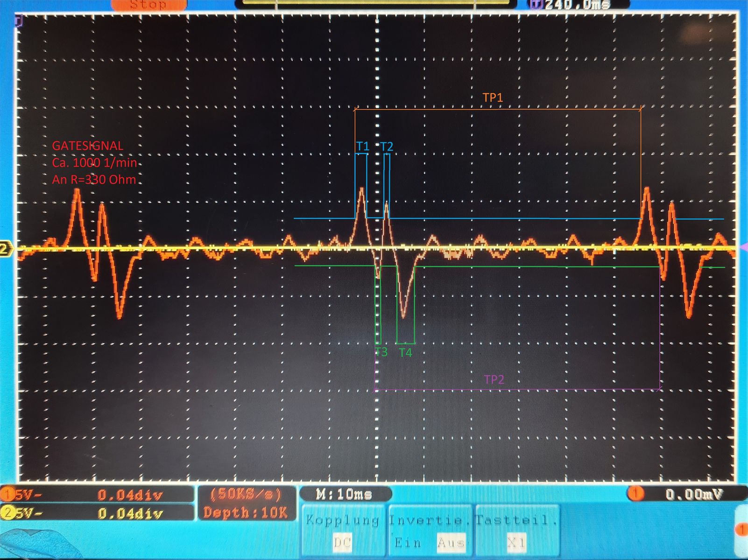Screen dimensions: 748x560
Task: Click the Depth:10K memory depth readout
Action: (246, 512)
